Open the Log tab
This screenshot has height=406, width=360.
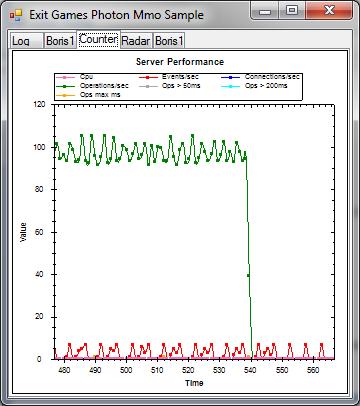26,41
